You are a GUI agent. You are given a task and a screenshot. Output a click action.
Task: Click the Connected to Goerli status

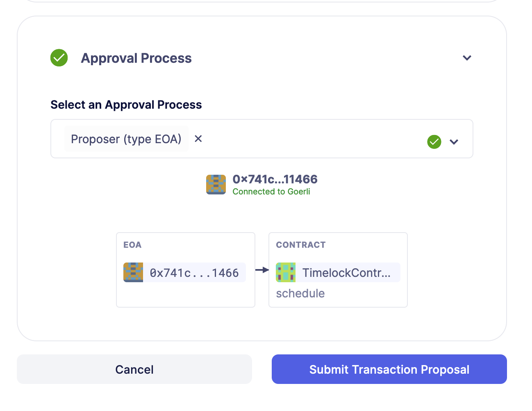[x=271, y=192]
